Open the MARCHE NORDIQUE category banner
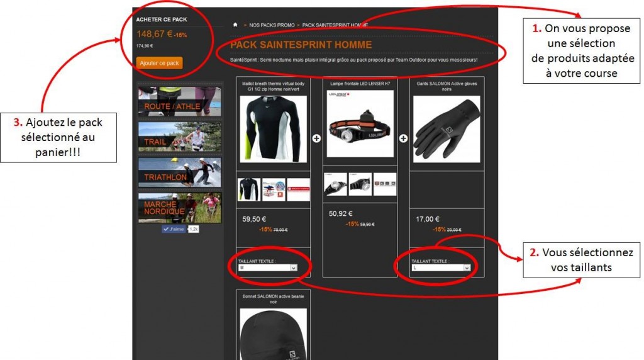This screenshot has height=360, width=644. click(x=179, y=208)
